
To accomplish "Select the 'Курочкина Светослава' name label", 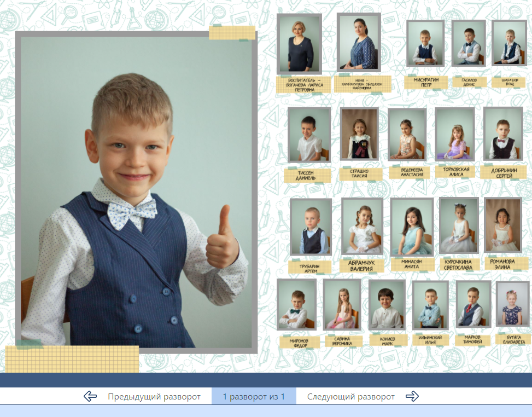I will pyautogui.click(x=459, y=264).
